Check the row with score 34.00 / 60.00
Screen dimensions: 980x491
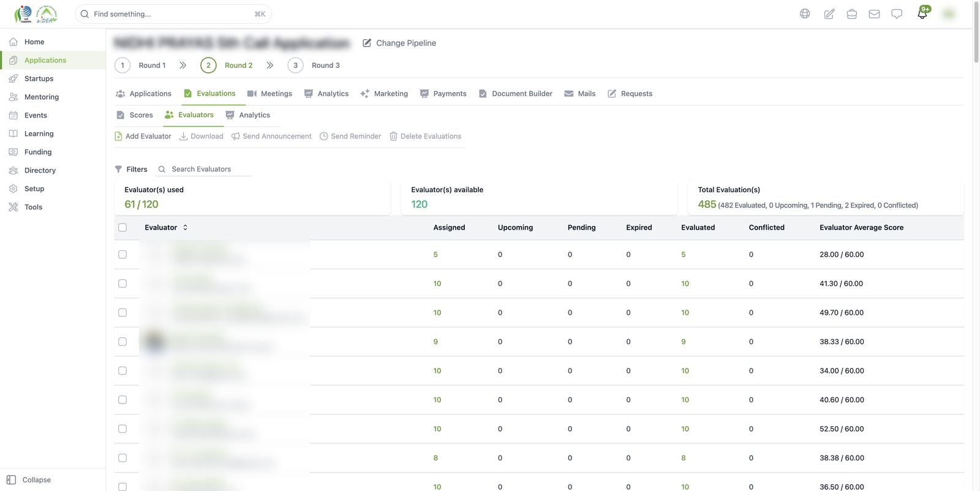[x=123, y=370]
